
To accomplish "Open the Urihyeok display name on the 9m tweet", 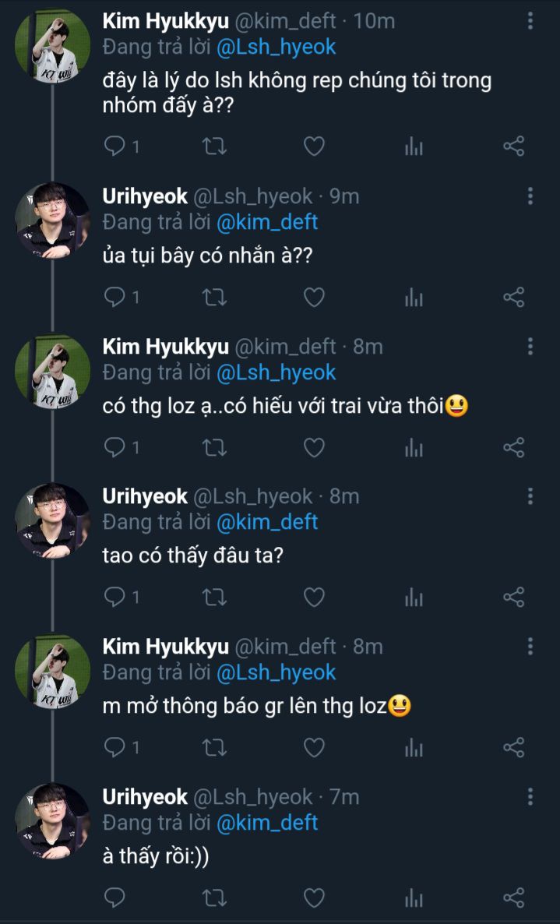I will point(145,196).
